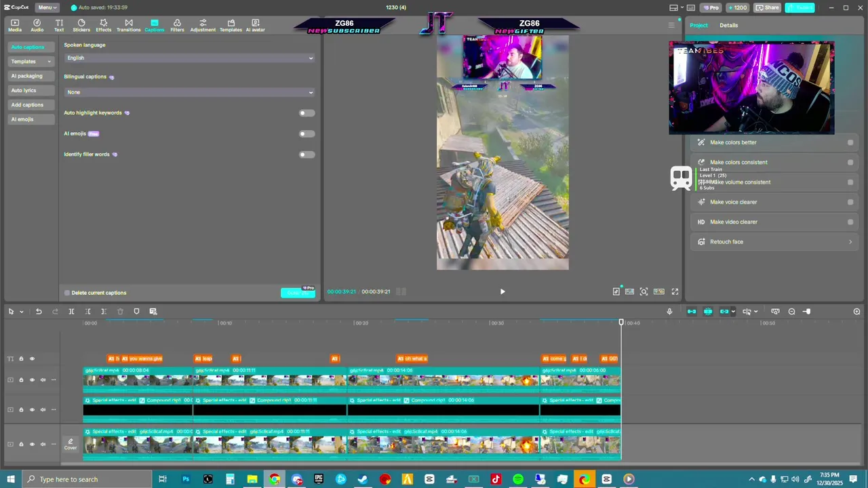Adjust the timeline zoom slider
Image resolution: width=868 pixels, height=488 pixels.
(807, 311)
